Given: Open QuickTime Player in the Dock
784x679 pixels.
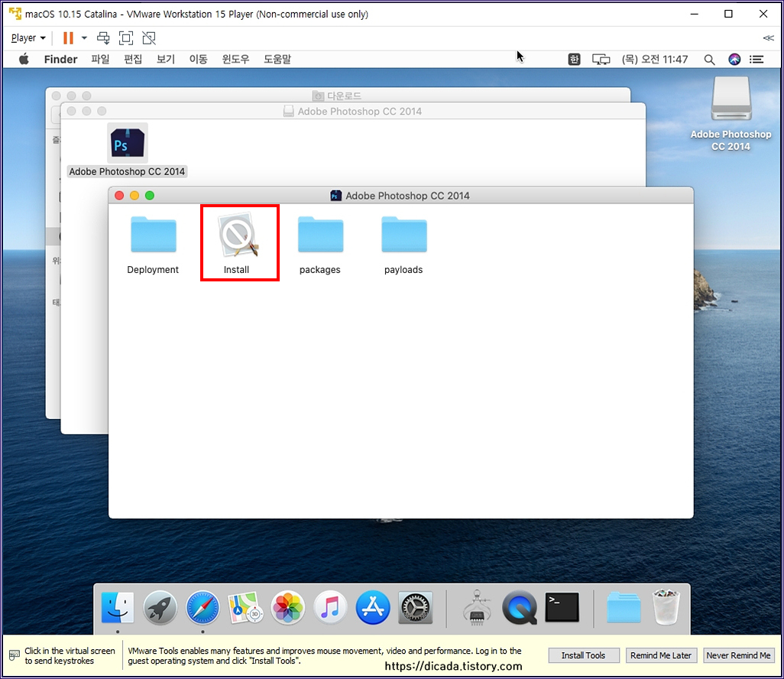Looking at the screenshot, I should 520,607.
